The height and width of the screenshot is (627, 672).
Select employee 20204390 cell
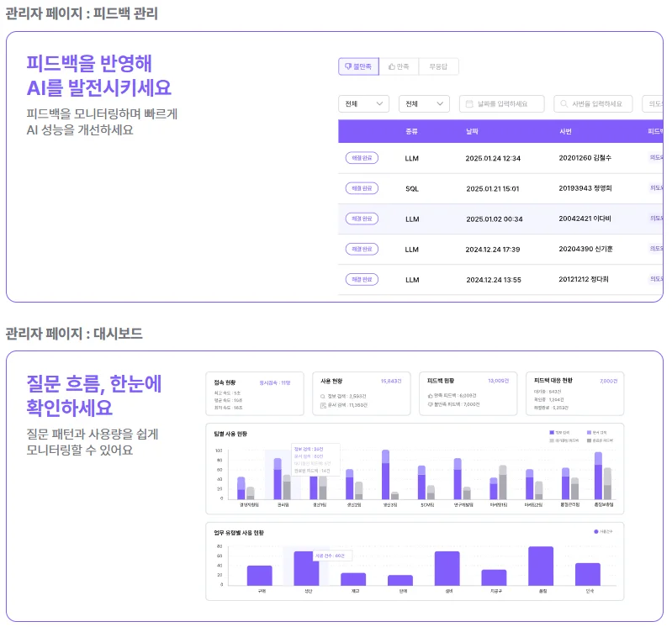tap(585, 250)
